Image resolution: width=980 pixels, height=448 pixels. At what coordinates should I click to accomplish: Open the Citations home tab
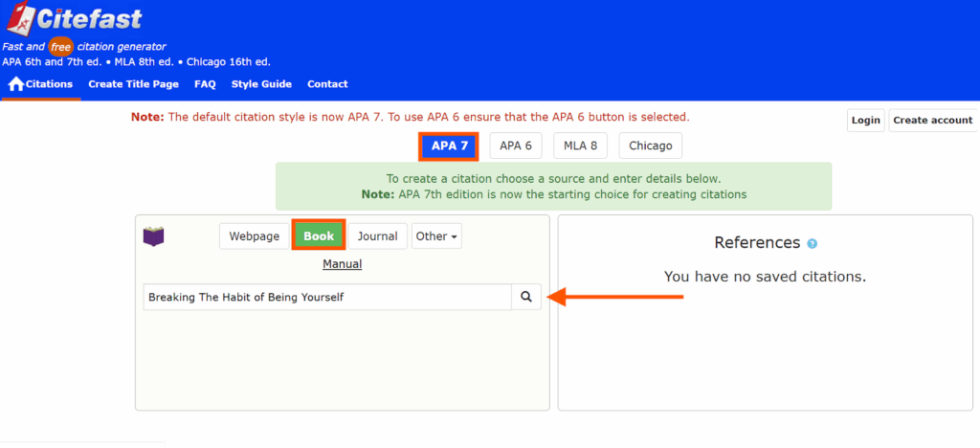point(41,84)
